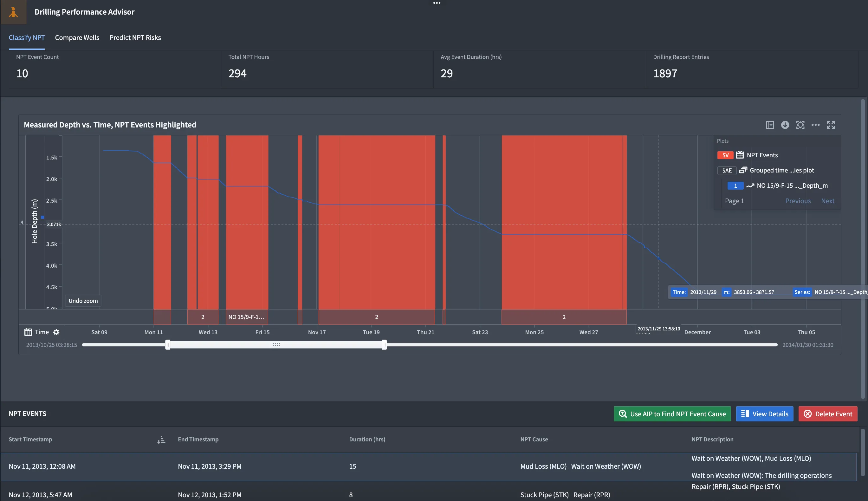Switch to the Compare Wells tab
Viewport: 868px width, 501px height.
pyautogui.click(x=77, y=37)
